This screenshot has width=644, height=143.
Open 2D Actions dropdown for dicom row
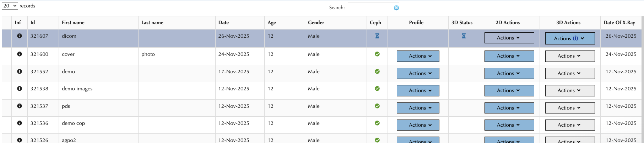point(509,38)
